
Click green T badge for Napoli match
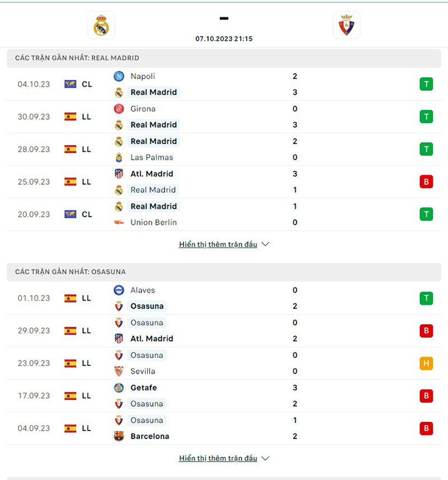[x=426, y=84]
